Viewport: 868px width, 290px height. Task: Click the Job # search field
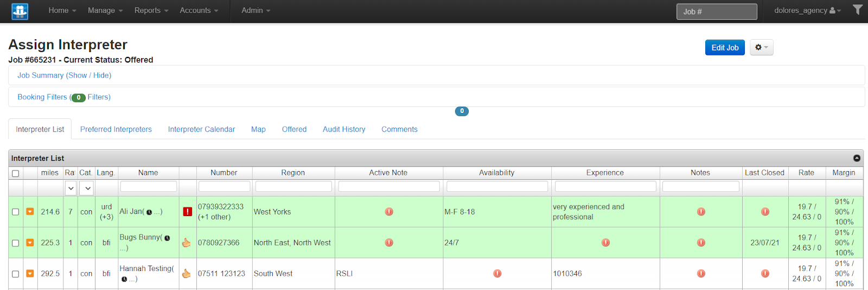[x=716, y=11]
